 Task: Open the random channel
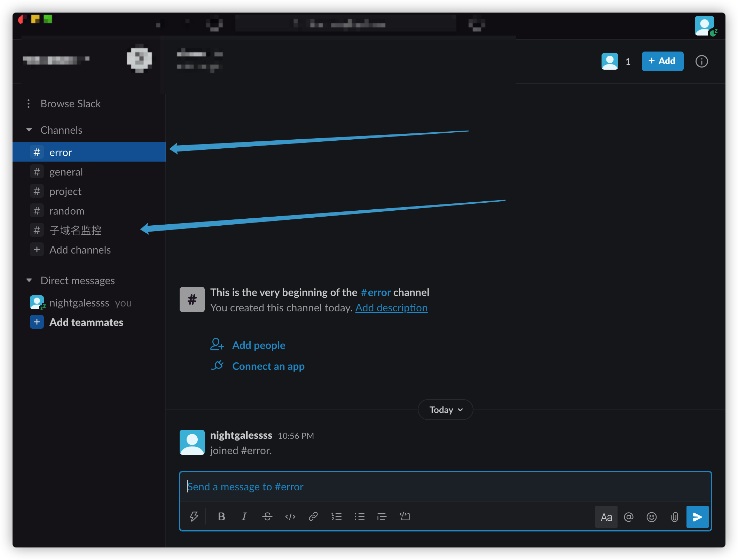click(89, 211)
